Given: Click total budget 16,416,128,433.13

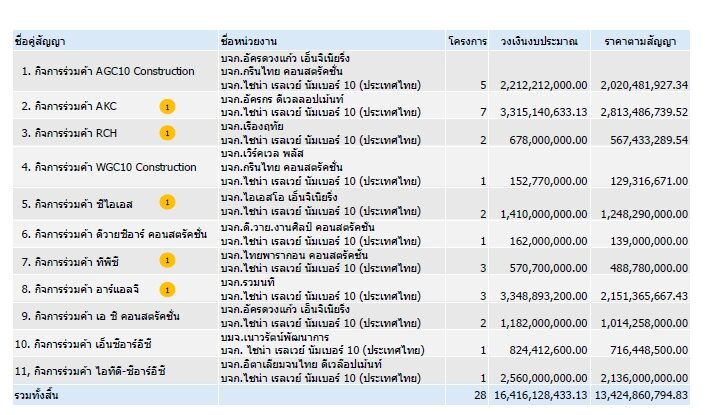Looking at the screenshot, I should [x=541, y=396].
